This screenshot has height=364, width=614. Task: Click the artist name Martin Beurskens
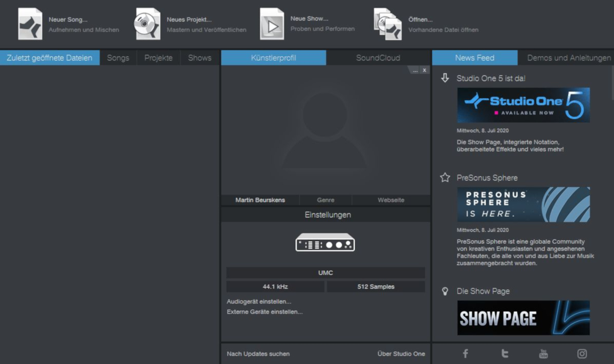(260, 200)
